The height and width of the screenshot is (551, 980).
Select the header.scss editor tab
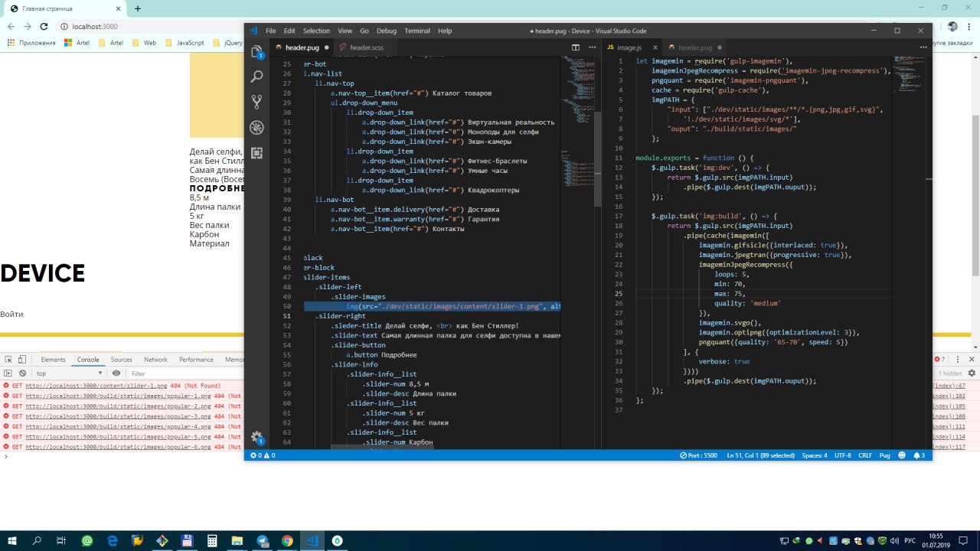coord(366,47)
